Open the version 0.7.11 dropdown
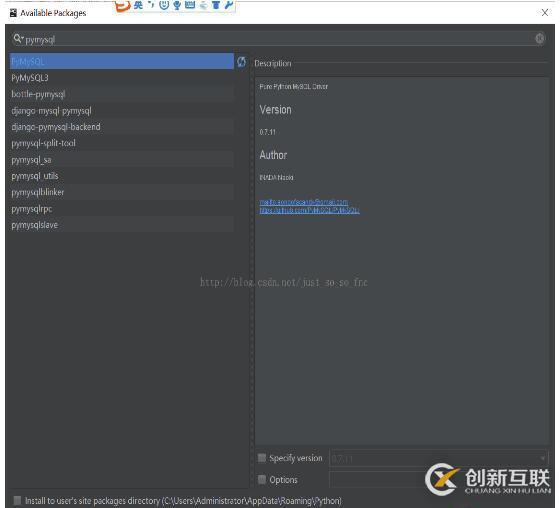 tap(438, 458)
